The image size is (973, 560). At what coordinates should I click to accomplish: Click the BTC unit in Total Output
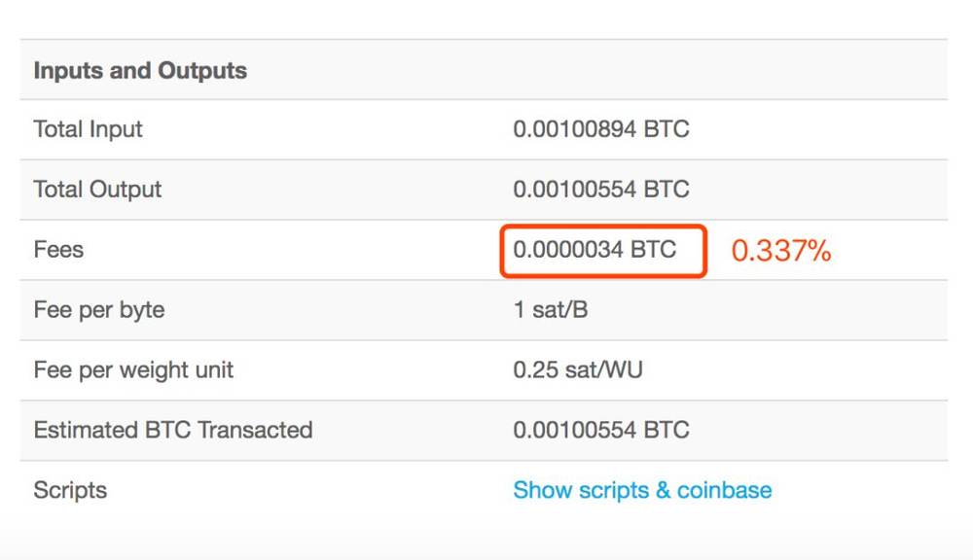click(666, 190)
